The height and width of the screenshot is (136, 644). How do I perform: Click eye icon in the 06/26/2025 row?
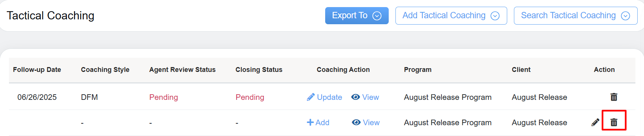pyautogui.click(x=355, y=97)
